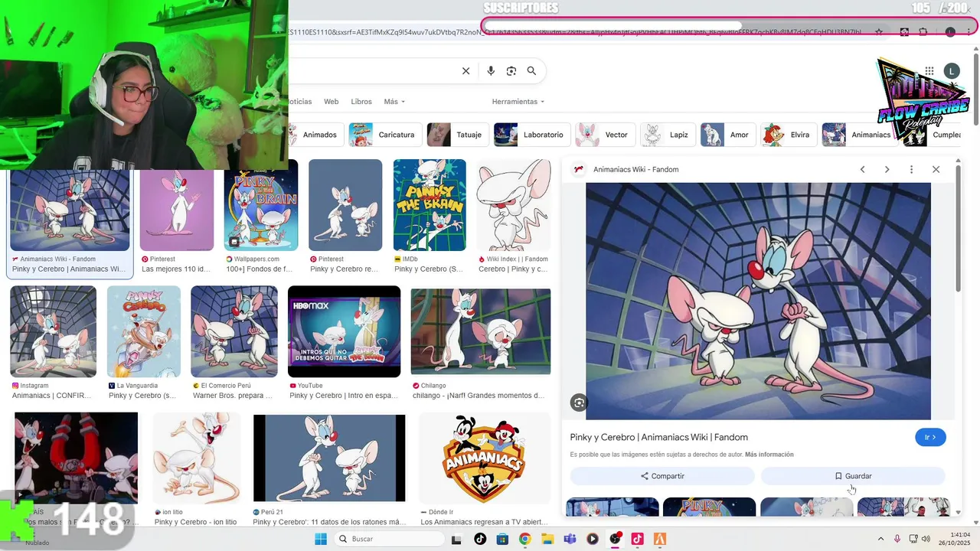
Task: Open more options in image preview panel
Action: pos(911,169)
